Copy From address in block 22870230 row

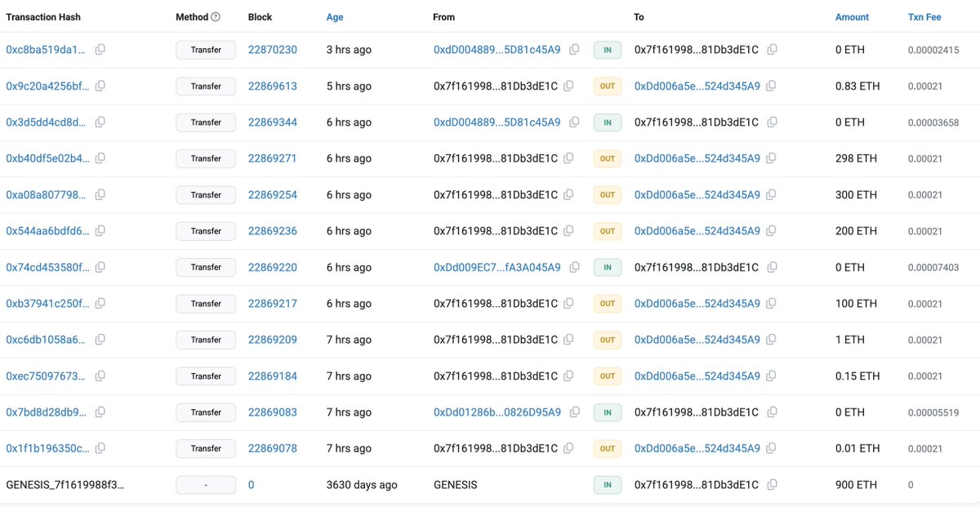pyautogui.click(x=575, y=50)
